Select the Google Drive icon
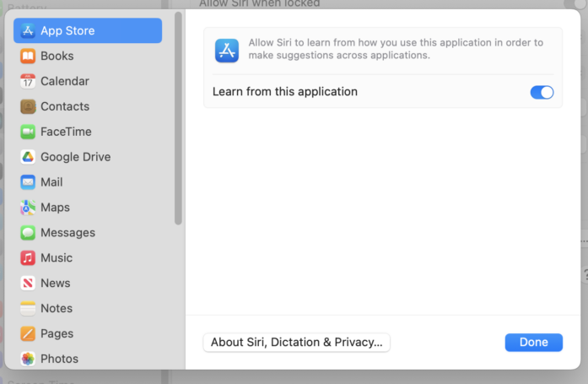 click(28, 157)
